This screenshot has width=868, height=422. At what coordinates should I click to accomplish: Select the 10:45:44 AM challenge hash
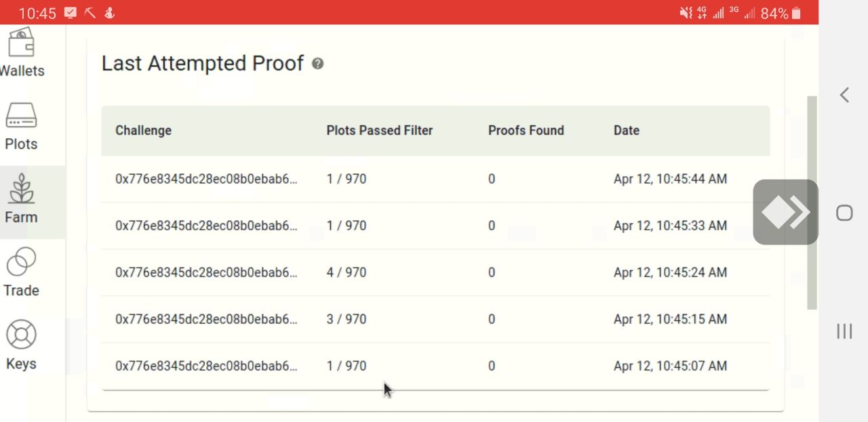206,179
